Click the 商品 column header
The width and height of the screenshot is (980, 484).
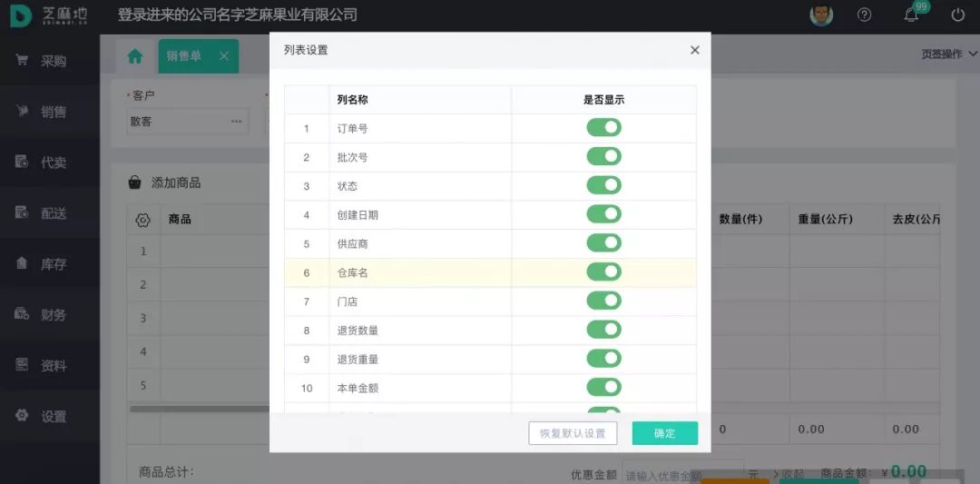180,220
